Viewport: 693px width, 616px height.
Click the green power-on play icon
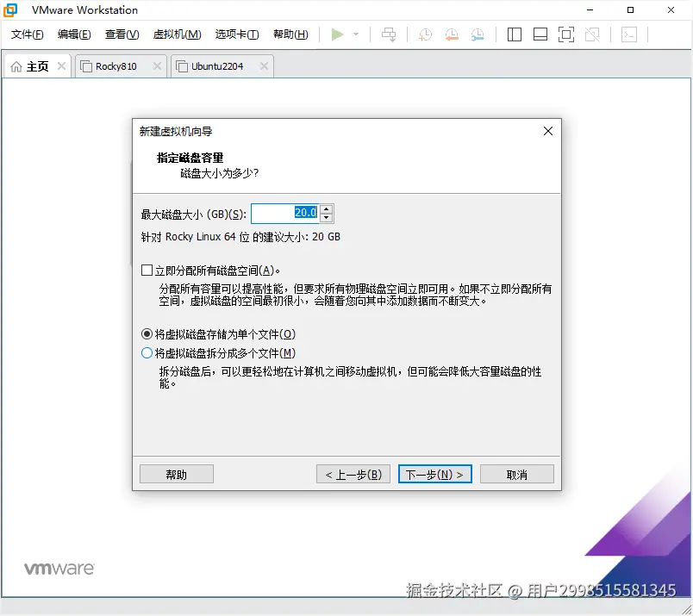click(x=337, y=34)
